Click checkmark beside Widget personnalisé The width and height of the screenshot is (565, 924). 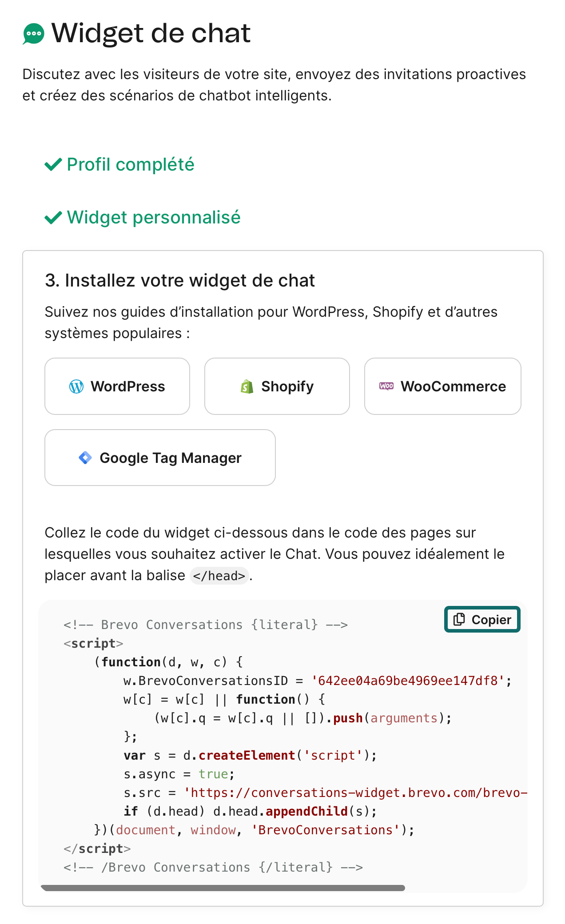[53, 218]
